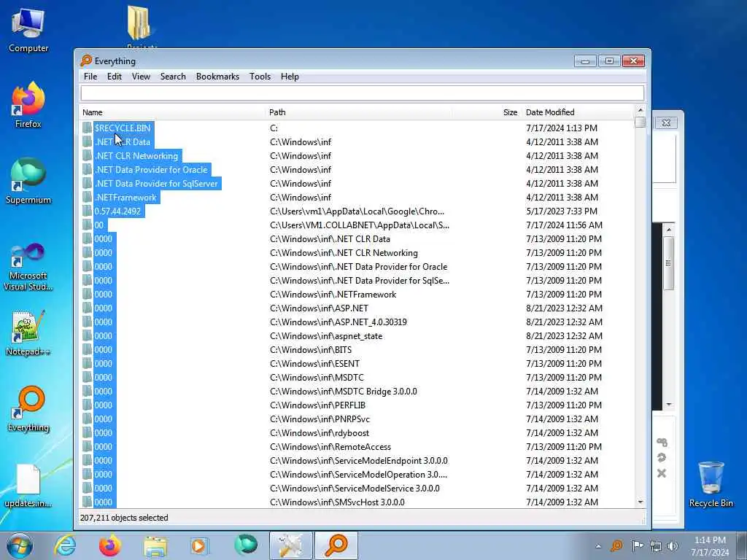Open the Supermium desktop shortcut

28,181
